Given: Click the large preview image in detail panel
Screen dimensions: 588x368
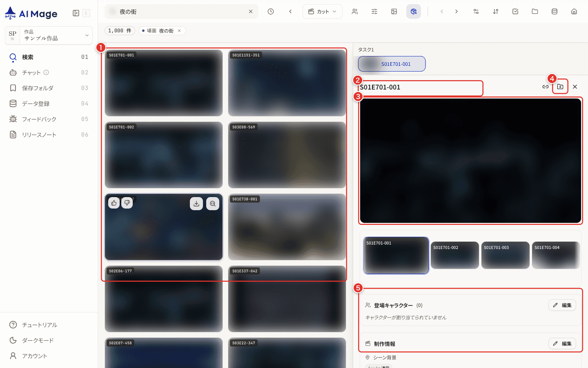Looking at the screenshot, I should coord(470,161).
